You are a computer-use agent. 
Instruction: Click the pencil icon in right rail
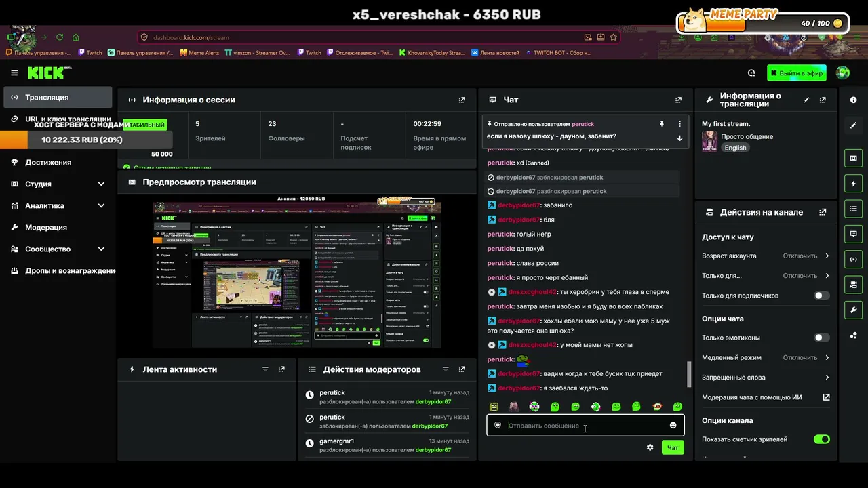[853, 125]
